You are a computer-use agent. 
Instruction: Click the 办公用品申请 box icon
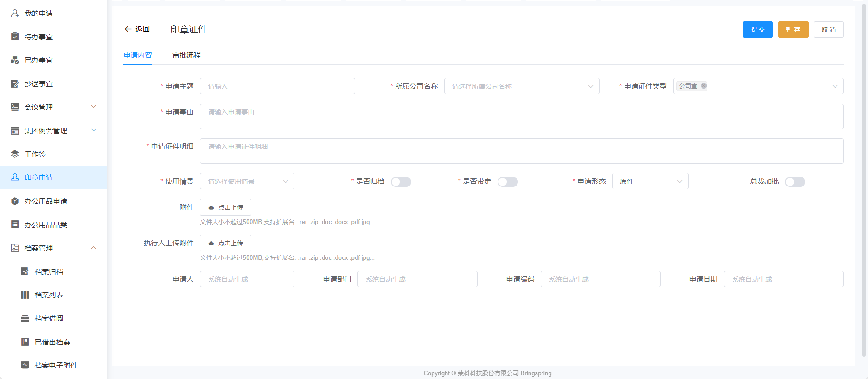click(15, 201)
